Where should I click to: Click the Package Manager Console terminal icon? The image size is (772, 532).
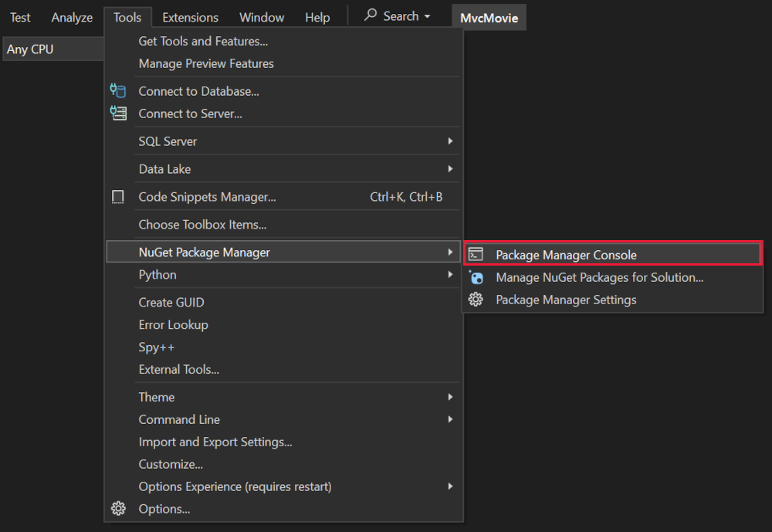tap(476, 255)
